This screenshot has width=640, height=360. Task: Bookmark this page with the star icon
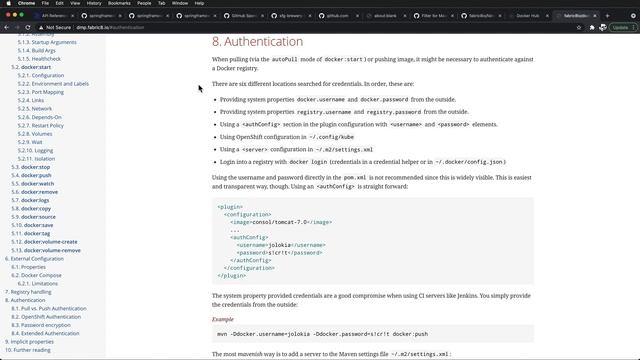click(x=579, y=27)
